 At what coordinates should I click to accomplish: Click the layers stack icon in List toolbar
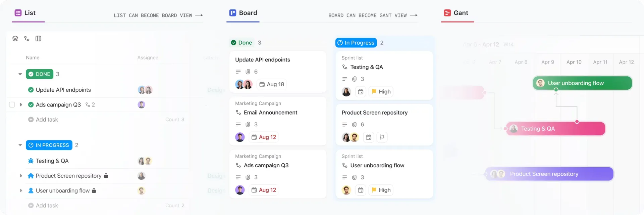click(x=15, y=39)
